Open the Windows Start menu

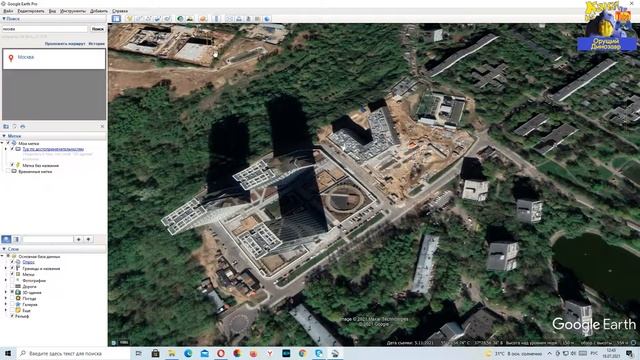pyautogui.click(x=8, y=353)
